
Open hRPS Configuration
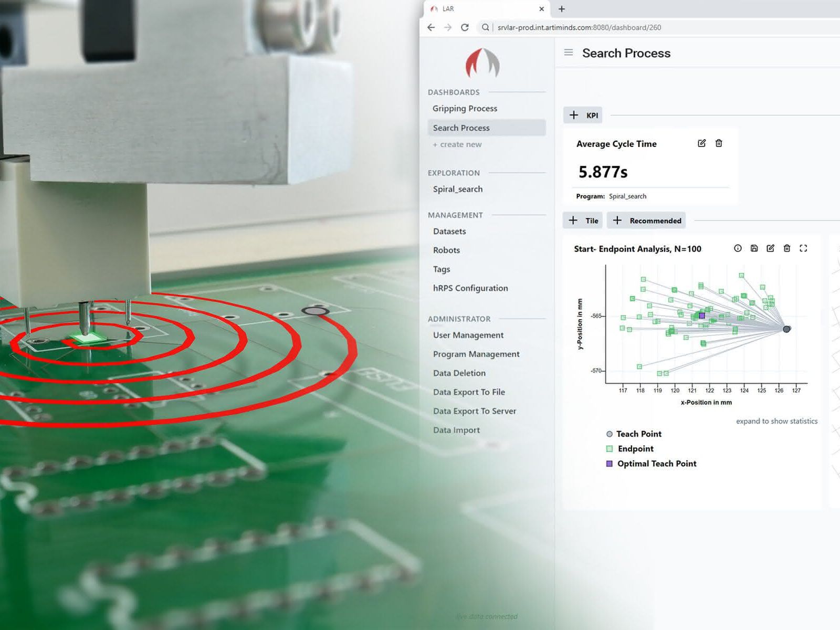click(x=470, y=288)
